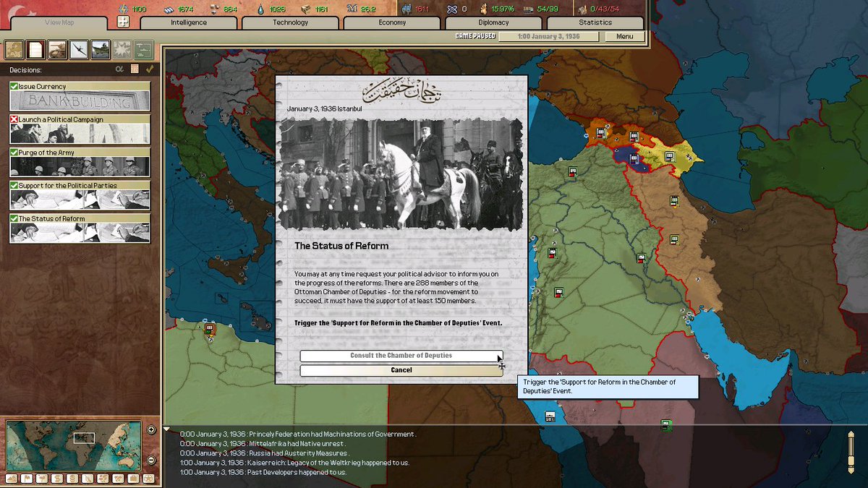
Task: Collapse the message log triangle arrow
Action: pos(168,429)
